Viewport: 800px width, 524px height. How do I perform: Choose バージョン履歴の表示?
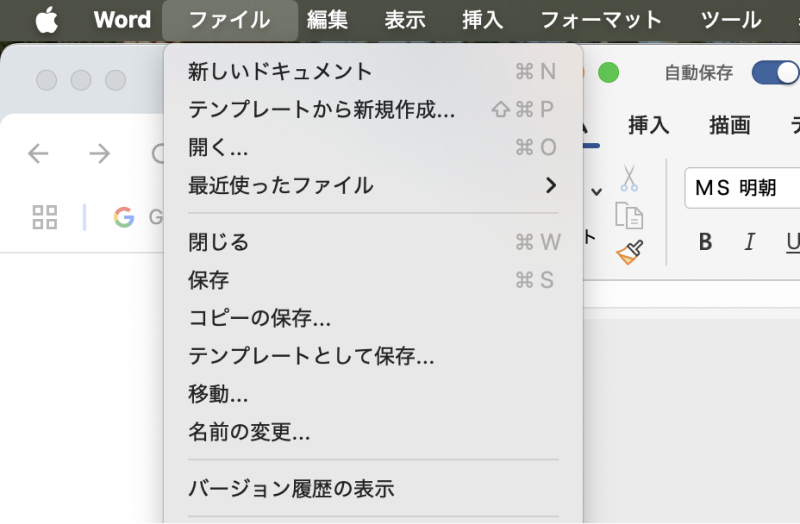pyautogui.click(x=373, y=488)
